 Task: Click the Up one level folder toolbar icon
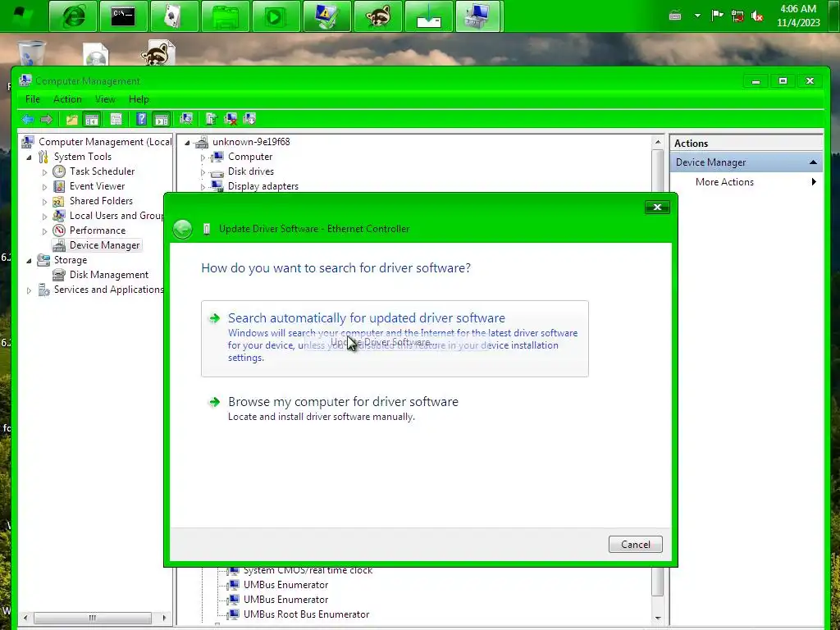(x=72, y=119)
